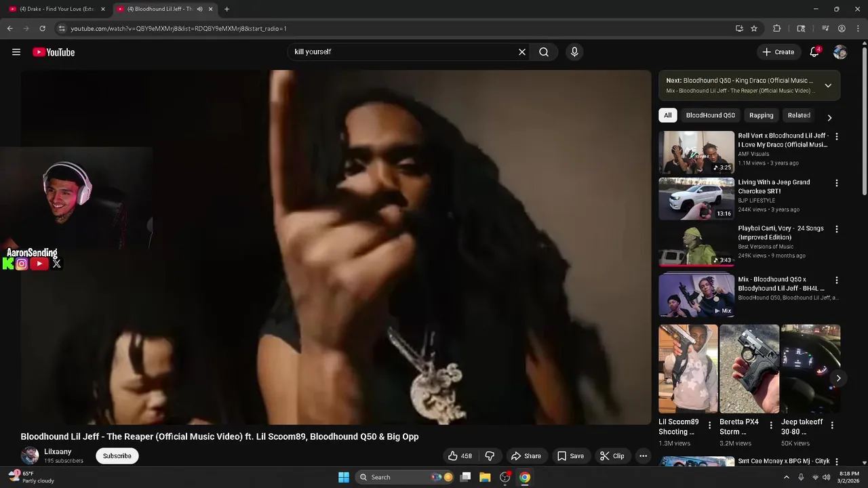Open the Kick icon under AaronSending
Image resolution: width=868 pixels, height=488 pixels.
pos(8,264)
